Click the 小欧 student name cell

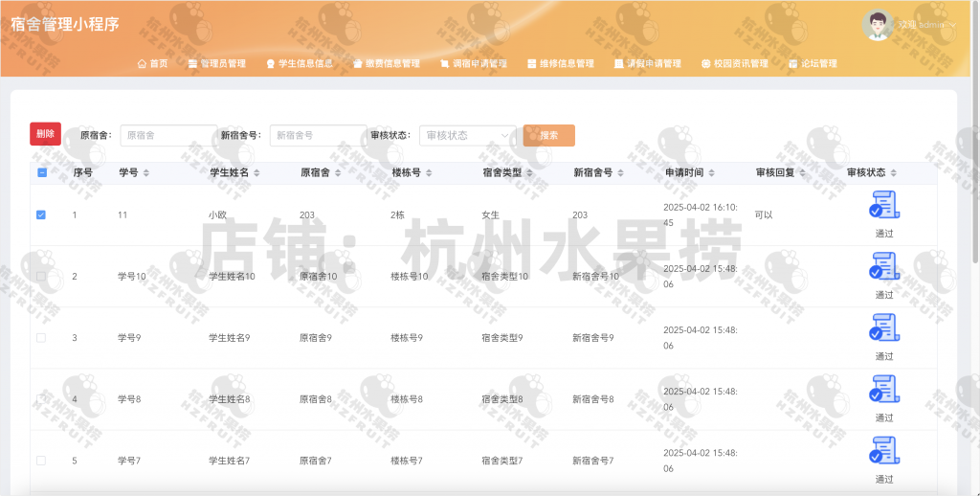tap(217, 214)
